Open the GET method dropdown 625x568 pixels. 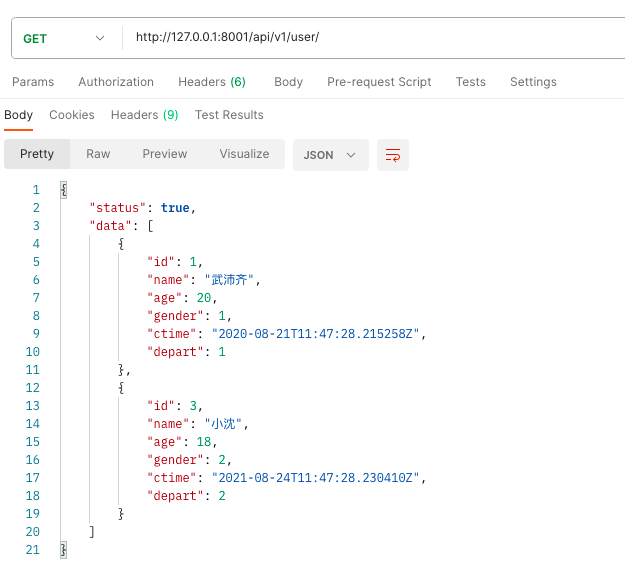click(65, 38)
